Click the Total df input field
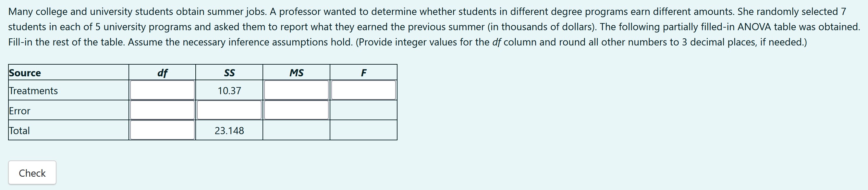 coord(162,131)
